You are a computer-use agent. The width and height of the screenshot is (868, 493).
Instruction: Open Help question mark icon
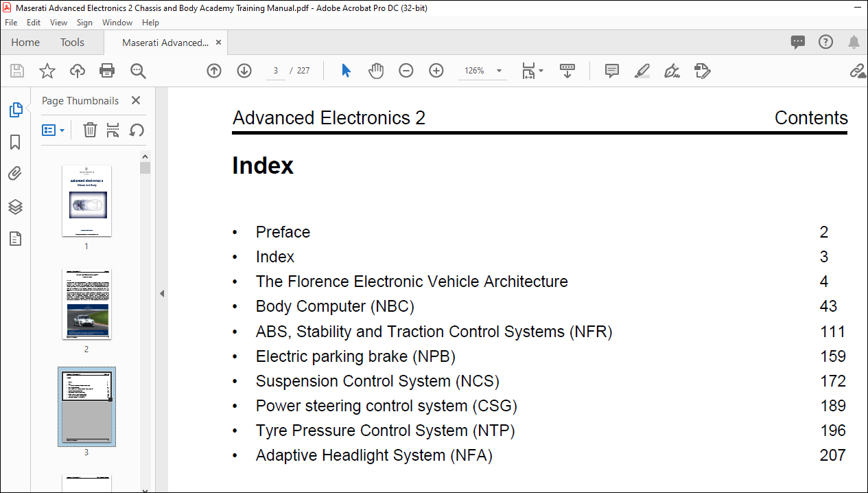pos(826,42)
